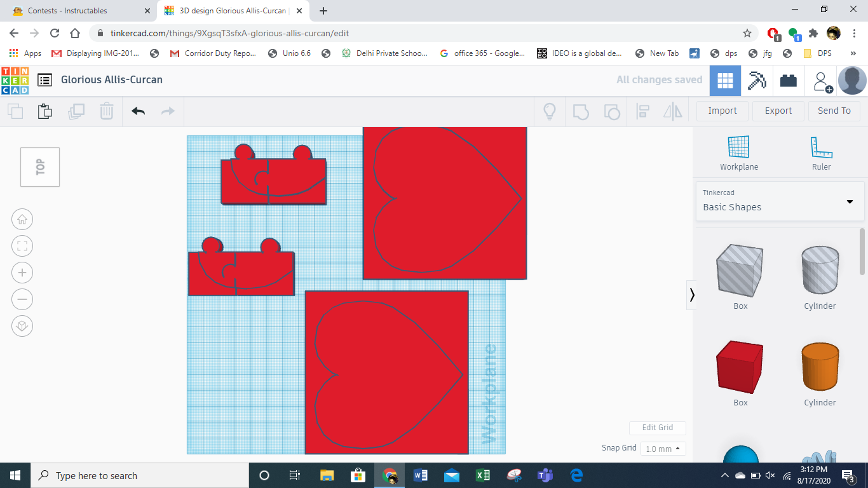Click the Copy tool icon
This screenshot has height=488, width=868.
(x=15, y=112)
